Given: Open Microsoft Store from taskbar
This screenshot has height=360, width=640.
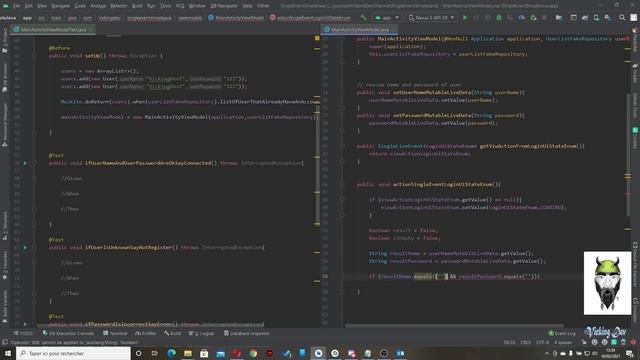Looking at the screenshot, I should (x=204, y=353).
